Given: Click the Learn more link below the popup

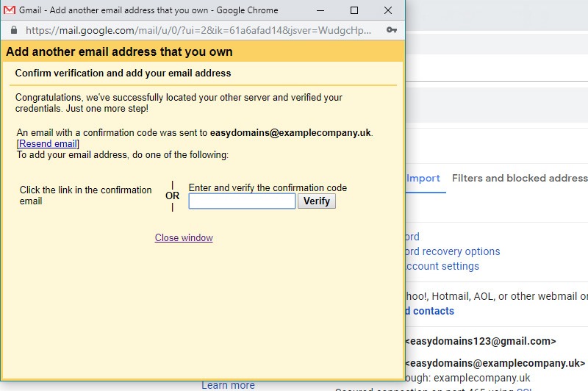Looking at the screenshot, I should pos(228,385).
